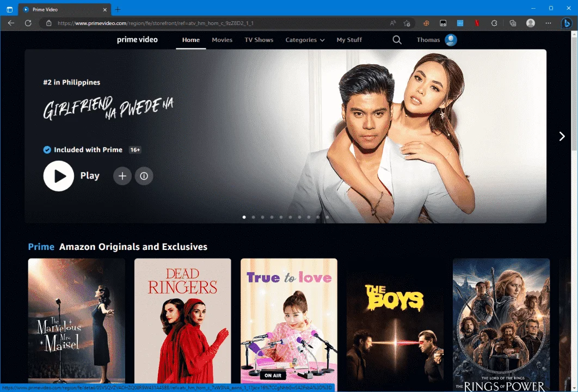The height and width of the screenshot is (392, 578).
Task: Click the Included with Prime label
Action: pos(88,150)
